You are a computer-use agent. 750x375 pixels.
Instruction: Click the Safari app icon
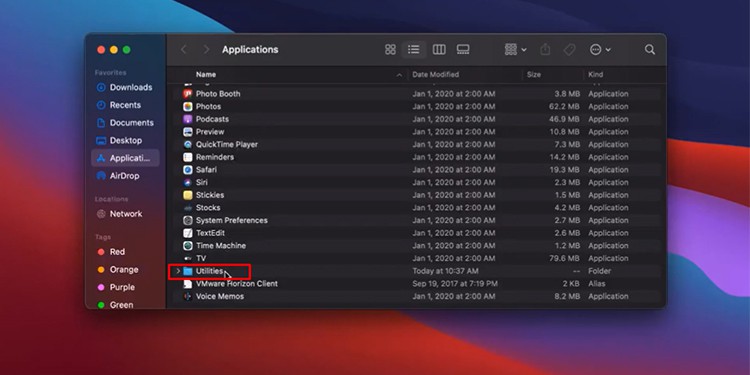click(x=188, y=170)
